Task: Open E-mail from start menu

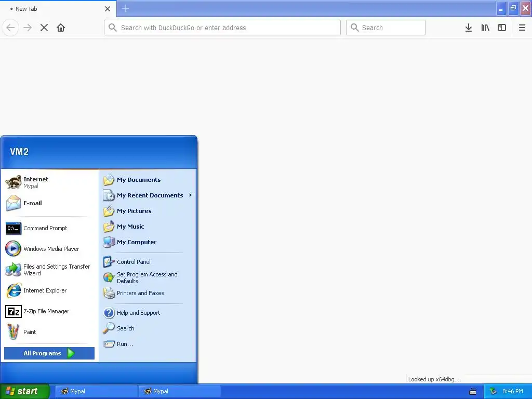Action: 49,203
